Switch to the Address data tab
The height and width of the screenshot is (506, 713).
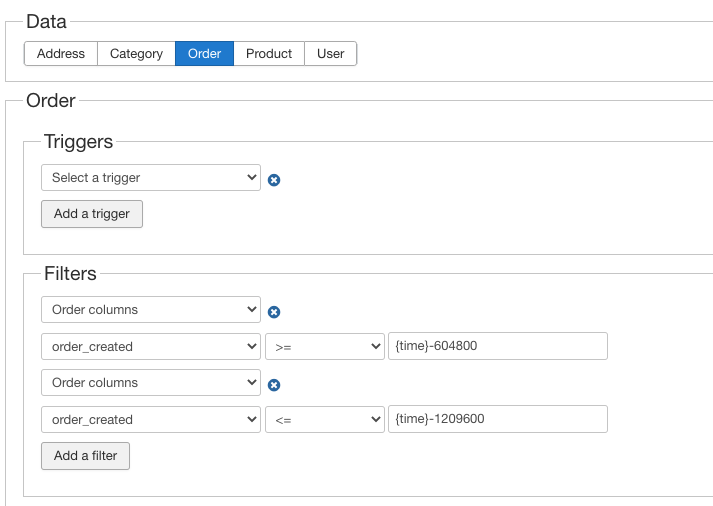(61, 54)
